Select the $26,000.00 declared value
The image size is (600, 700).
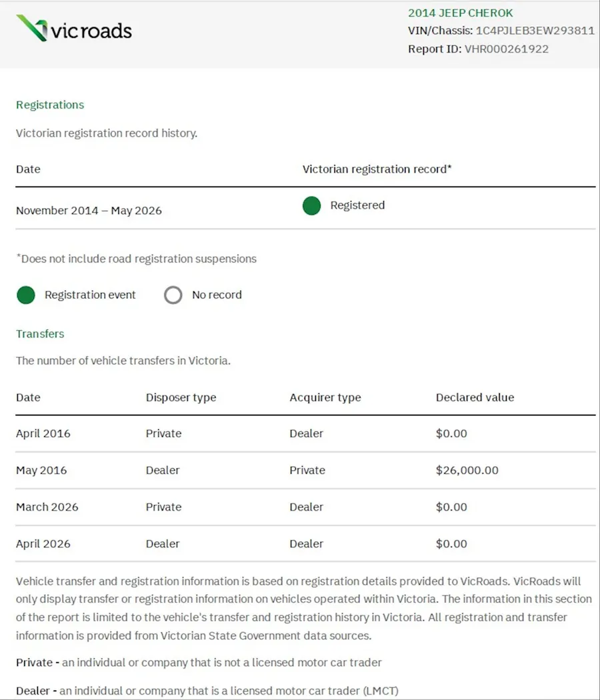click(x=467, y=470)
